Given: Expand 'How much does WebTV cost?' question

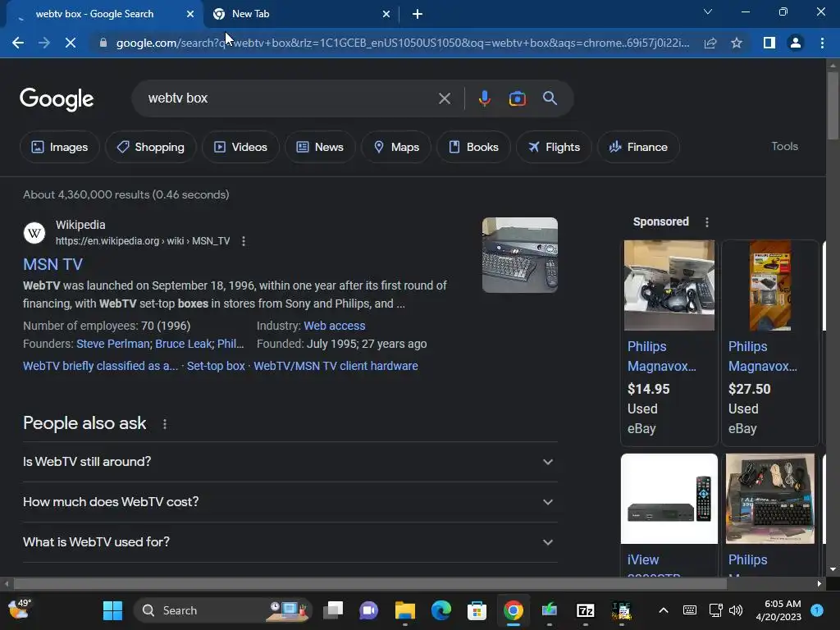Looking at the screenshot, I should pyautogui.click(x=290, y=502).
